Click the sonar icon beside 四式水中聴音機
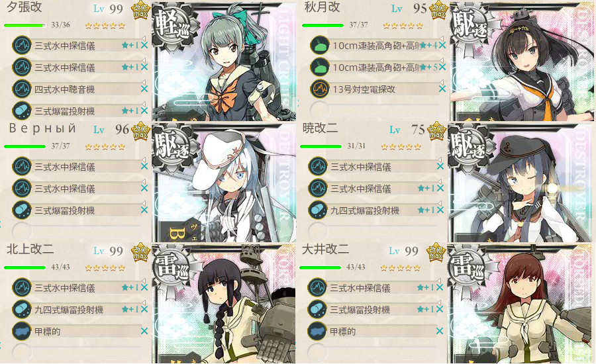The height and width of the screenshot is (364, 596). [22, 89]
